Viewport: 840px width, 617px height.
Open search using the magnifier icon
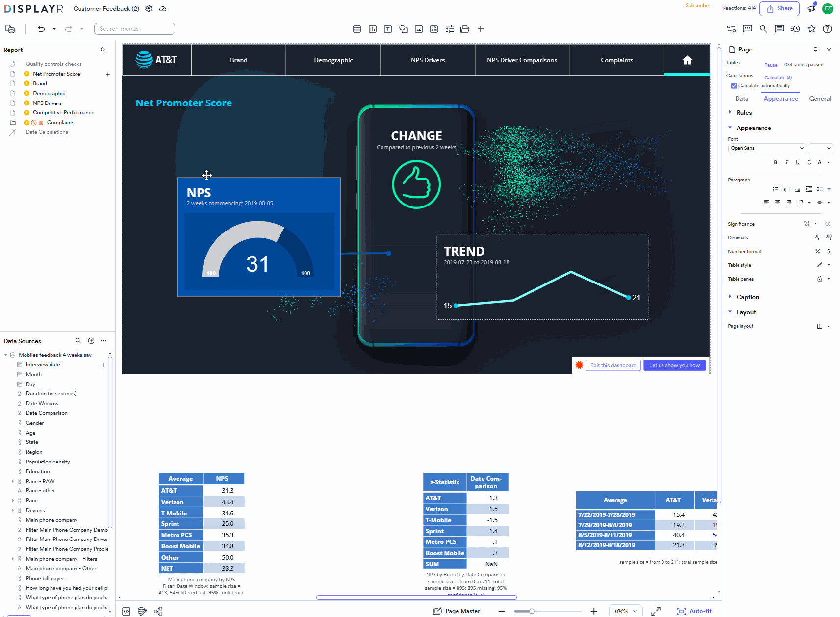(763, 29)
